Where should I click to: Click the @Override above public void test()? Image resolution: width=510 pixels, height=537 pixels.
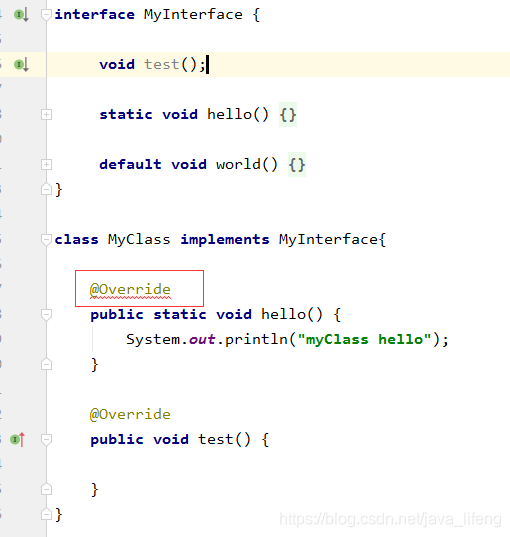click(130, 414)
